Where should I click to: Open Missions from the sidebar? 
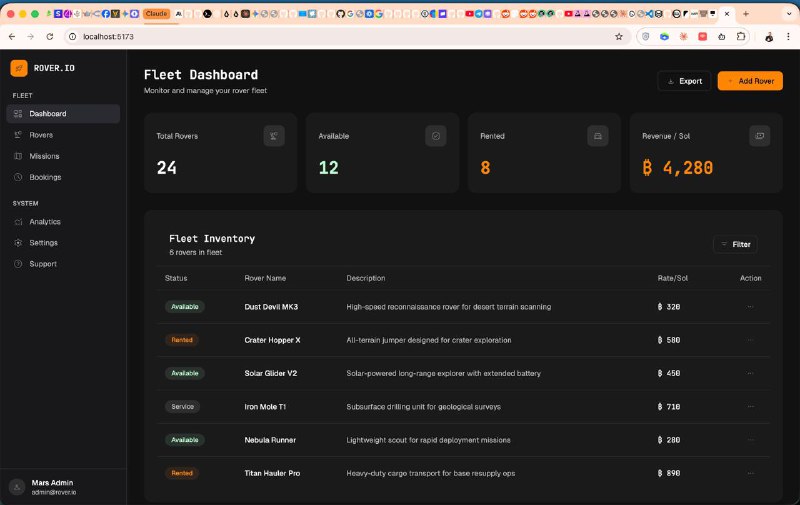[x=44, y=156]
